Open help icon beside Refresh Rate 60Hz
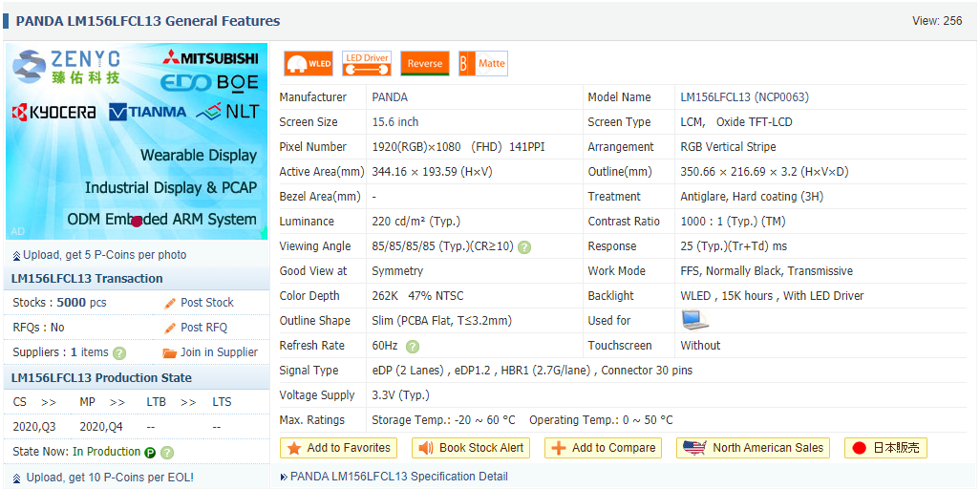The width and height of the screenshot is (980, 489). [413, 347]
